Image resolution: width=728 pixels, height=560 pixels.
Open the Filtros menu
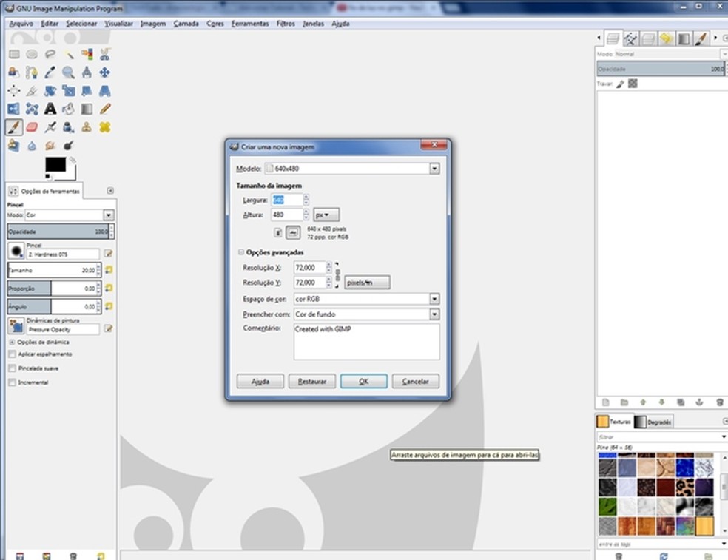pyautogui.click(x=286, y=24)
